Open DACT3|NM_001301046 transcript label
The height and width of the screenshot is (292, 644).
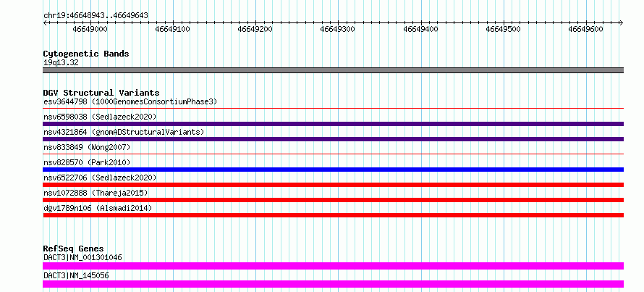tap(82, 257)
